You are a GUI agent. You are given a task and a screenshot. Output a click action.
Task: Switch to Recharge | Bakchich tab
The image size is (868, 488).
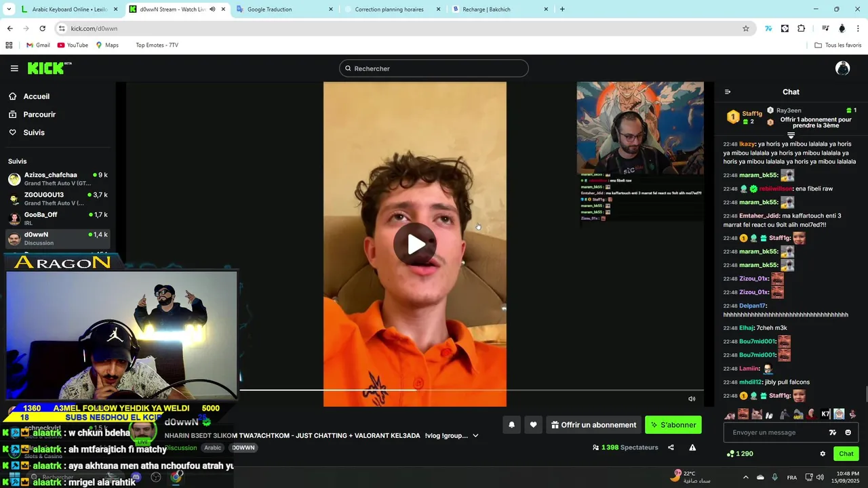click(x=500, y=9)
